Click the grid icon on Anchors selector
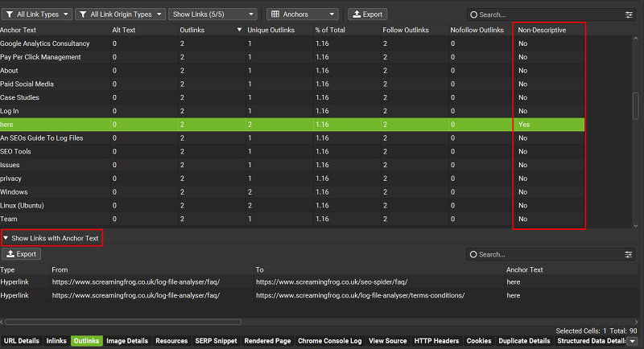This screenshot has width=644, height=349. [x=275, y=14]
